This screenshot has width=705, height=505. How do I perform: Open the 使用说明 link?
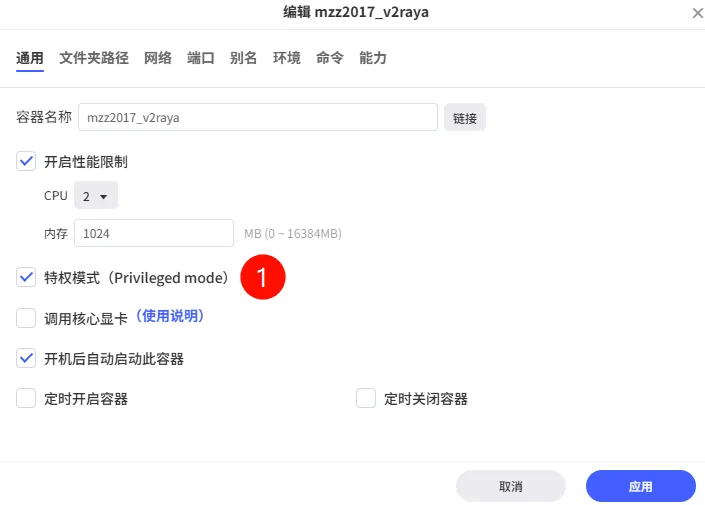[170, 316]
